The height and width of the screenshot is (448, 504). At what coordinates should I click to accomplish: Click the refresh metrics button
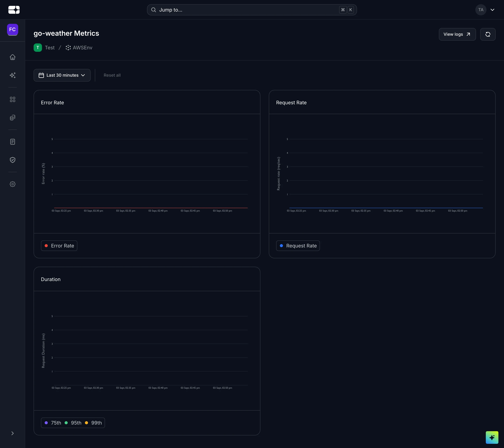(488, 34)
